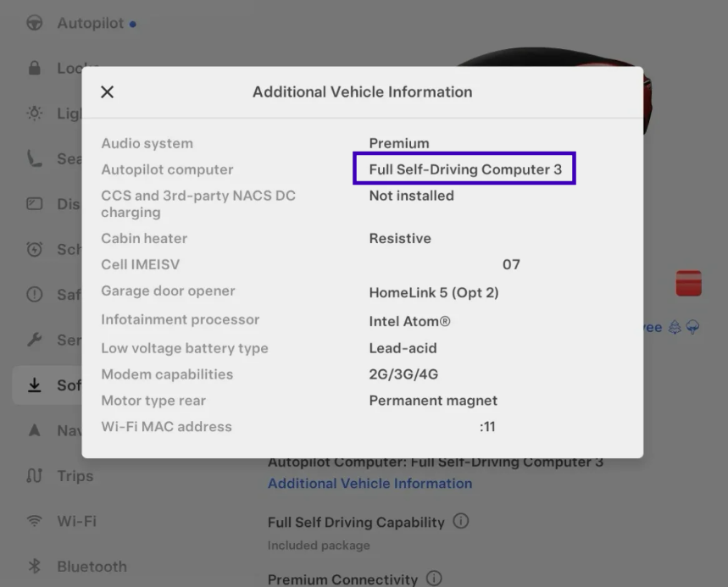The width and height of the screenshot is (728, 587).
Task: Click the Navigation arrow icon
Action: pyautogui.click(x=35, y=430)
